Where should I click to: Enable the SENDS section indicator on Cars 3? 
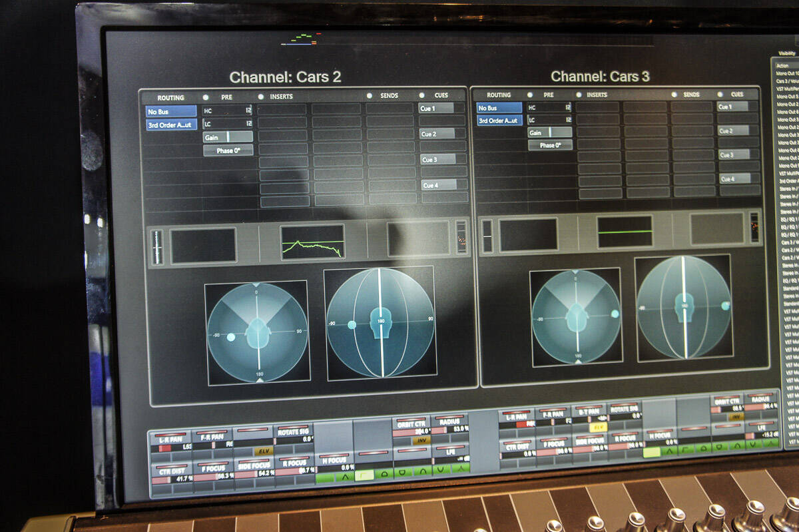coord(674,95)
